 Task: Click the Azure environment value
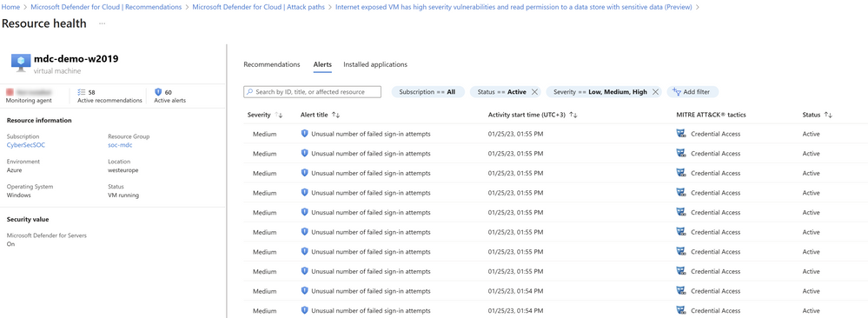[x=15, y=170]
